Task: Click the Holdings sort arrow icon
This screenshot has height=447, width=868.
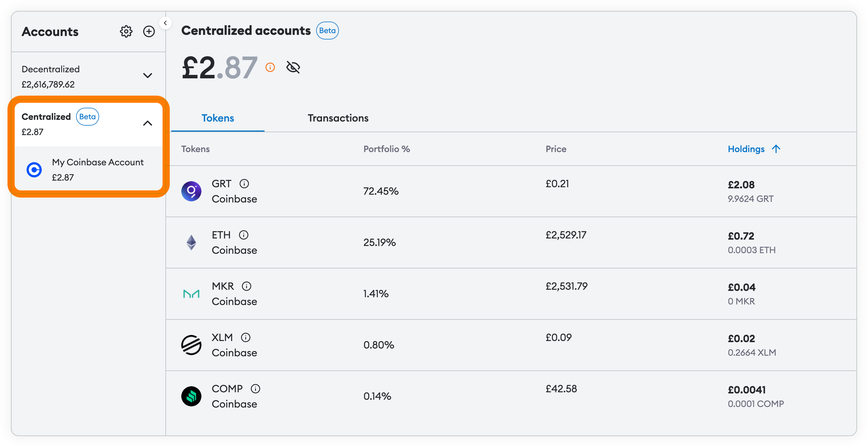Action: [776, 149]
